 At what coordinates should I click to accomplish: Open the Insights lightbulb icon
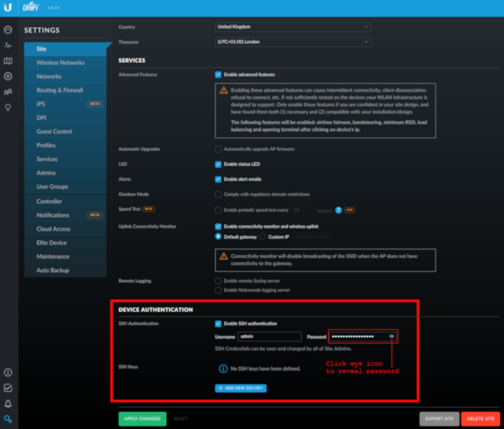[8, 108]
